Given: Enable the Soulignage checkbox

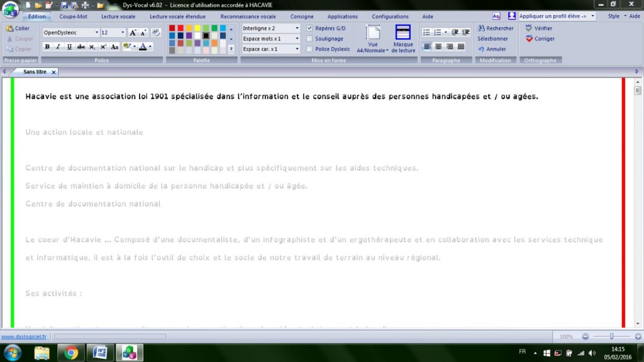Looking at the screenshot, I should click(309, 38).
